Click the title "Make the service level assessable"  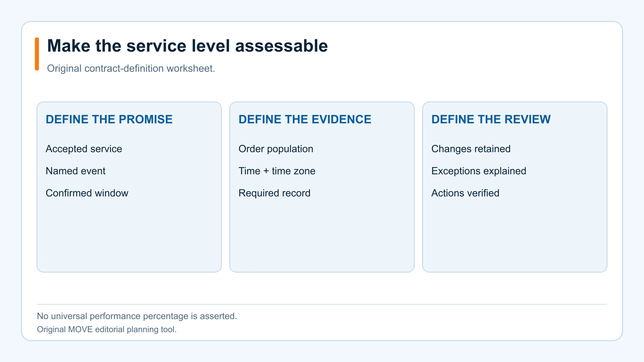[187, 46]
